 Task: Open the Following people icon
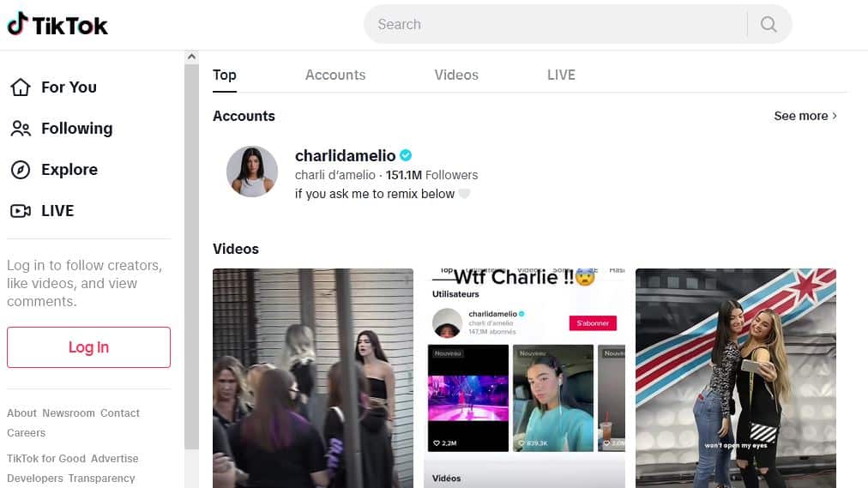click(21, 129)
